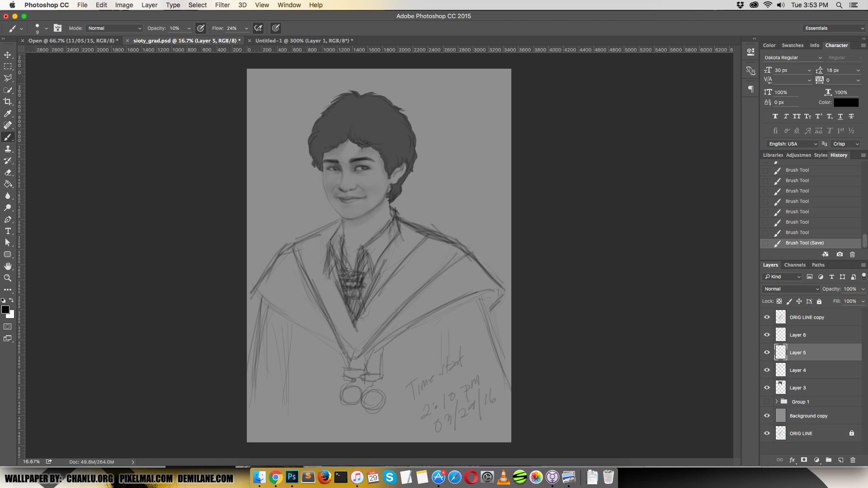Select the Eraser tool

(8, 172)
